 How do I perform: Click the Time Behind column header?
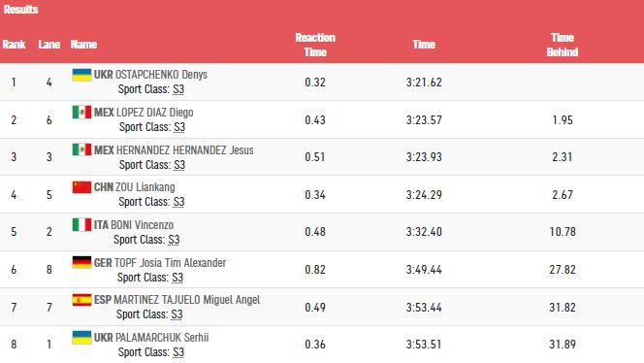[x=563, y=45]
